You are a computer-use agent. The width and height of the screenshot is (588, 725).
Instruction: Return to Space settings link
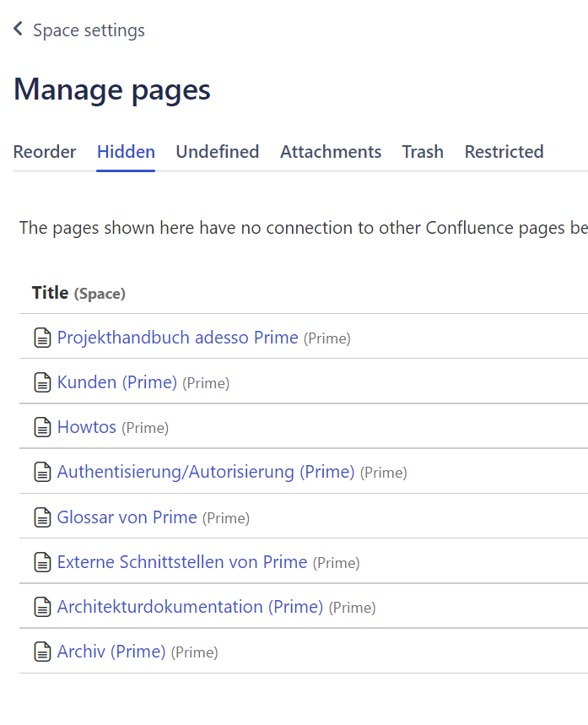tap(89, 30)
